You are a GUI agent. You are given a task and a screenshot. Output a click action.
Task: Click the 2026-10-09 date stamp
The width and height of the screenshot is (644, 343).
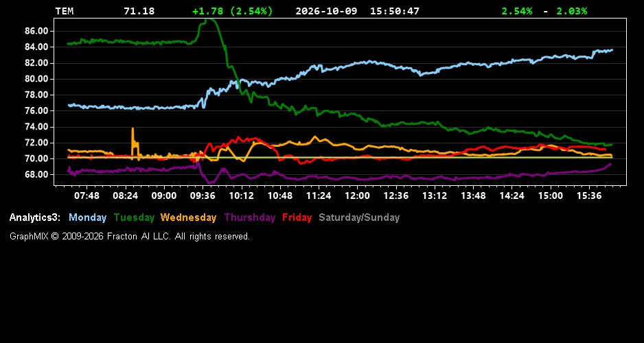tap(327, 11)
